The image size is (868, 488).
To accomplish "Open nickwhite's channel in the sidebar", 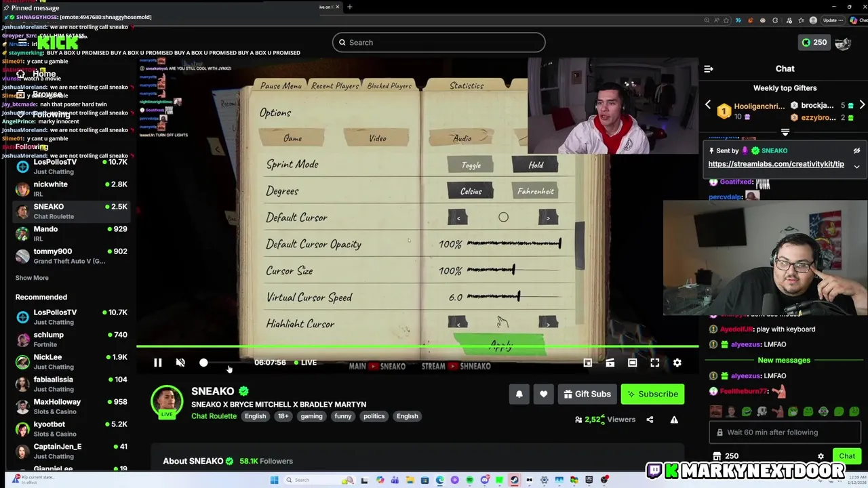I will 71,188.
